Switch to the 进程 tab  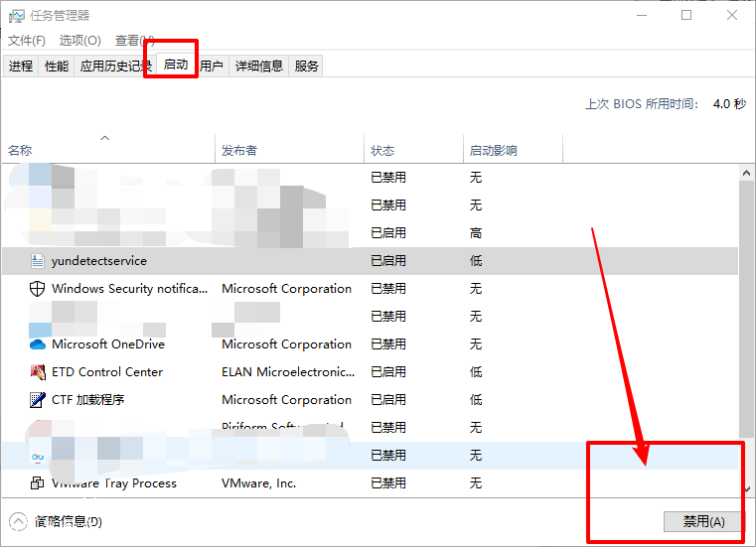pos(21,67)
